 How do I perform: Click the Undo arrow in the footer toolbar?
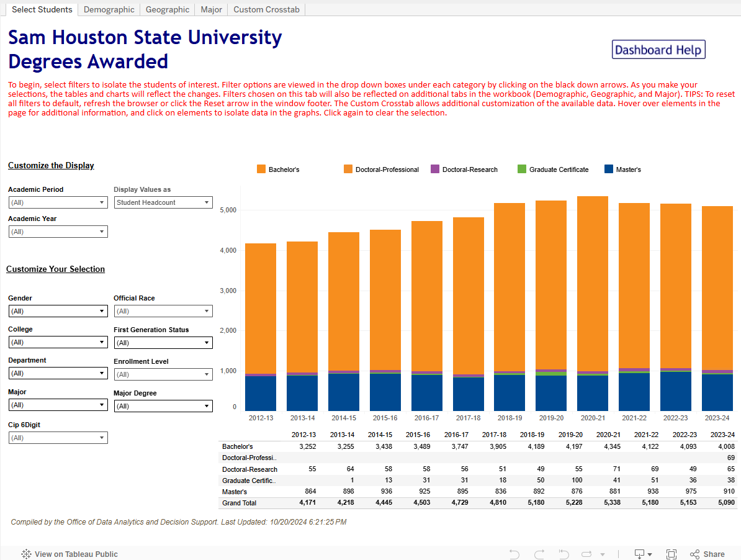514,554
